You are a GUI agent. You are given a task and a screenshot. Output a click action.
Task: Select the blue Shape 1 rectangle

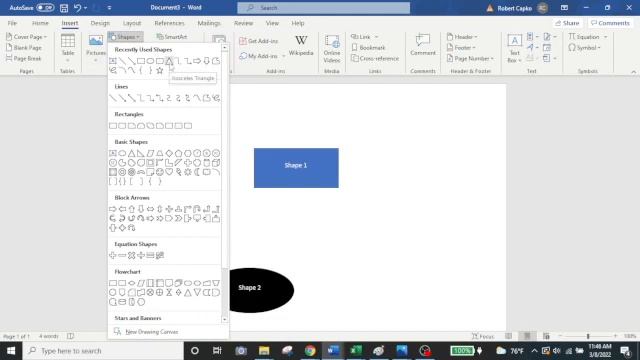click(x=296, y=168)
